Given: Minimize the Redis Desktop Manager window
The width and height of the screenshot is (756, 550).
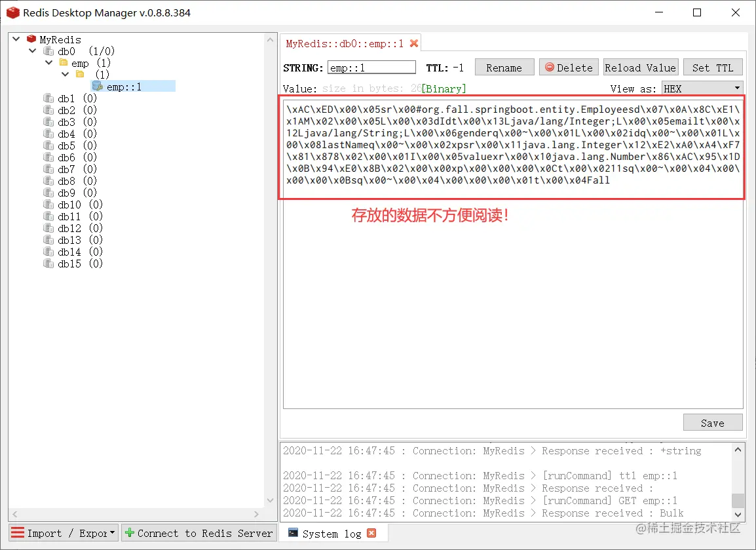Looking at the screenshot, I should click(659, 12).
